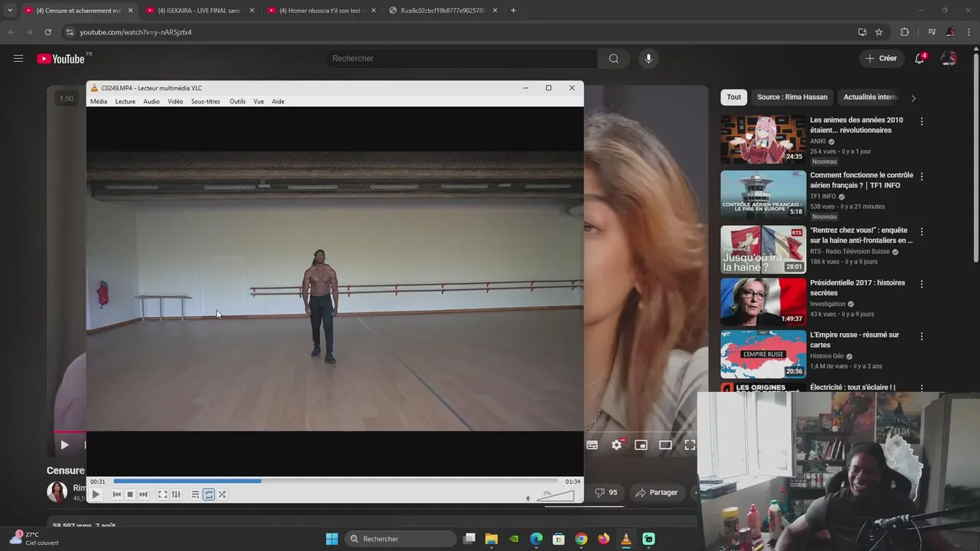Select Source : Rima Hassan chip
This screenshot has width=980, height=551.
792,97
